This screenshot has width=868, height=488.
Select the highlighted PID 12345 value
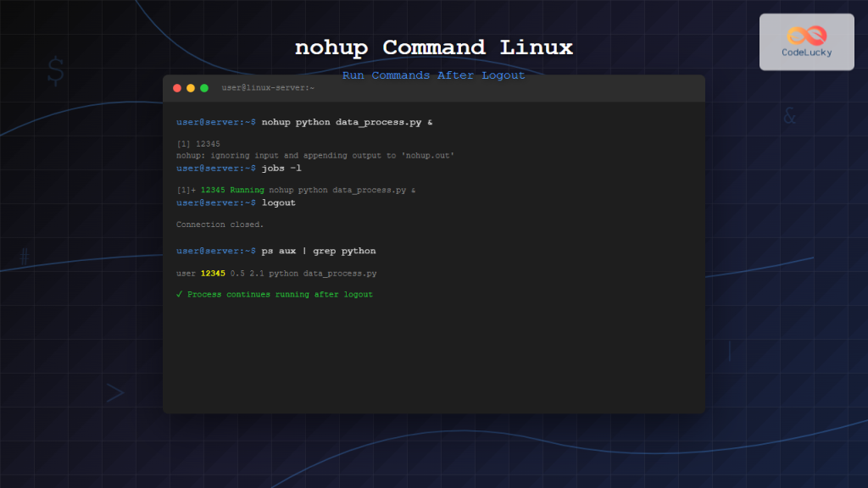pyautogui.click(x=211, y=273)
